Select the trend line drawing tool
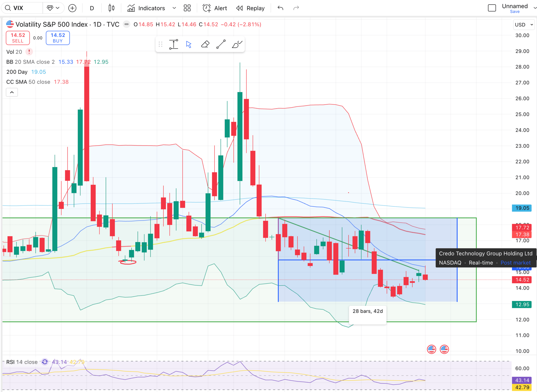The height and width of the screenshot is (392, 537). (x=221, y=44)
